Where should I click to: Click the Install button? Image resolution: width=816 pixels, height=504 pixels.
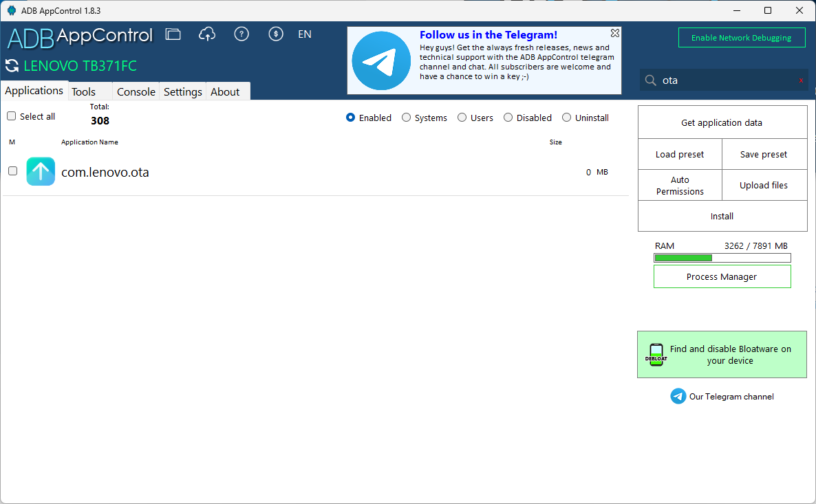722,216
